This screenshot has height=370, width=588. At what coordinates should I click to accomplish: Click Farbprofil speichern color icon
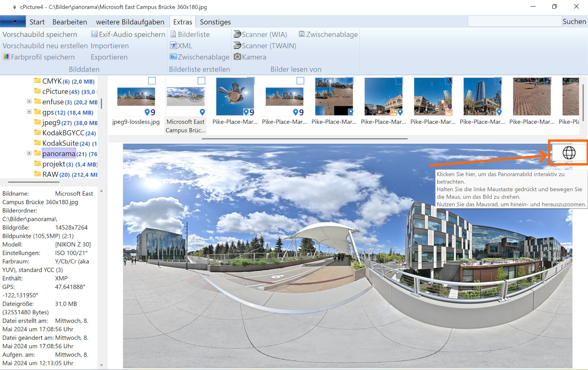coord(6,57)
